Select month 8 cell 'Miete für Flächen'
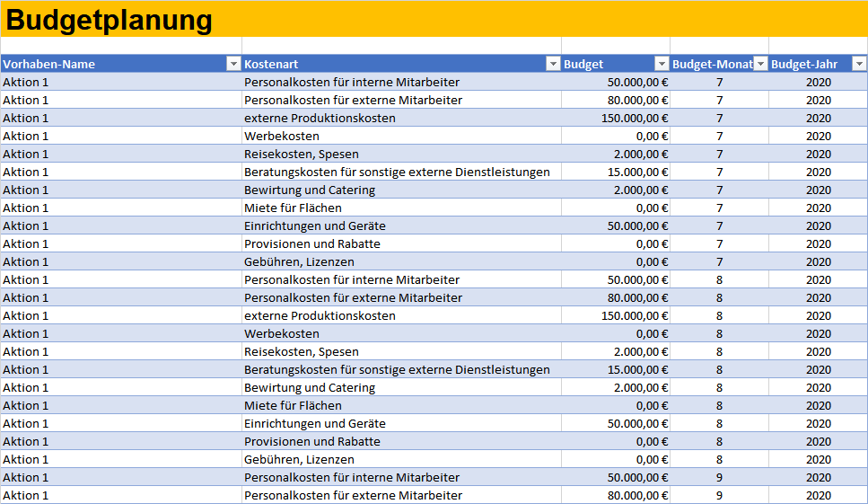Viewport: 868px width, 504px height. click(401, 406)
